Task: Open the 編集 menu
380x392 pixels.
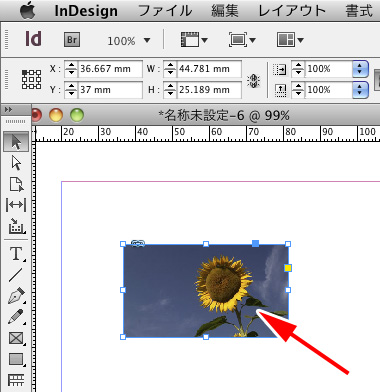Action: click(x=225, y=11)
